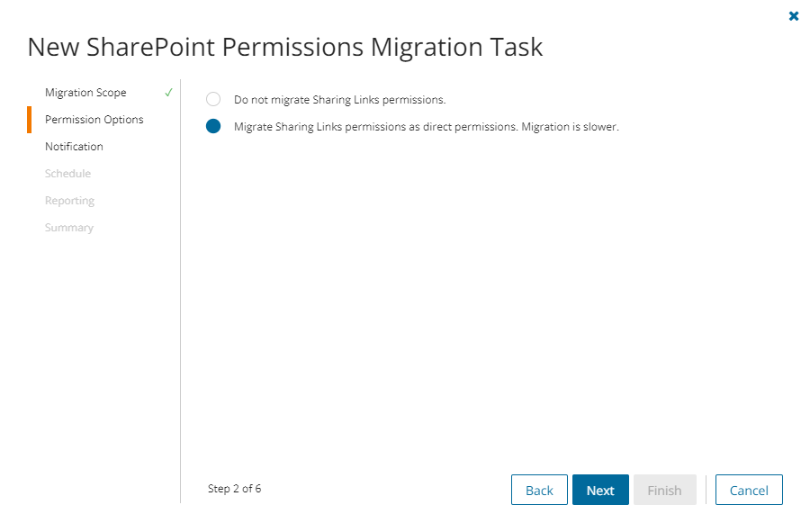Select the Reporting step in the sidebar
Image resolution: width=810 pixels, height=532 pixels.
tap(69, 201)
